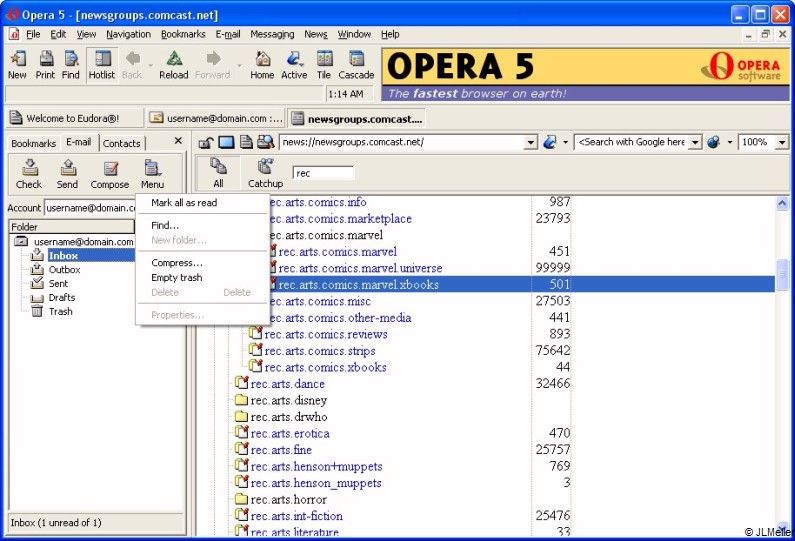Screen dimensions: 795x541
Task: Click the print preview icon by address bar
Action: pyautogui.click(x=265, y=142)
